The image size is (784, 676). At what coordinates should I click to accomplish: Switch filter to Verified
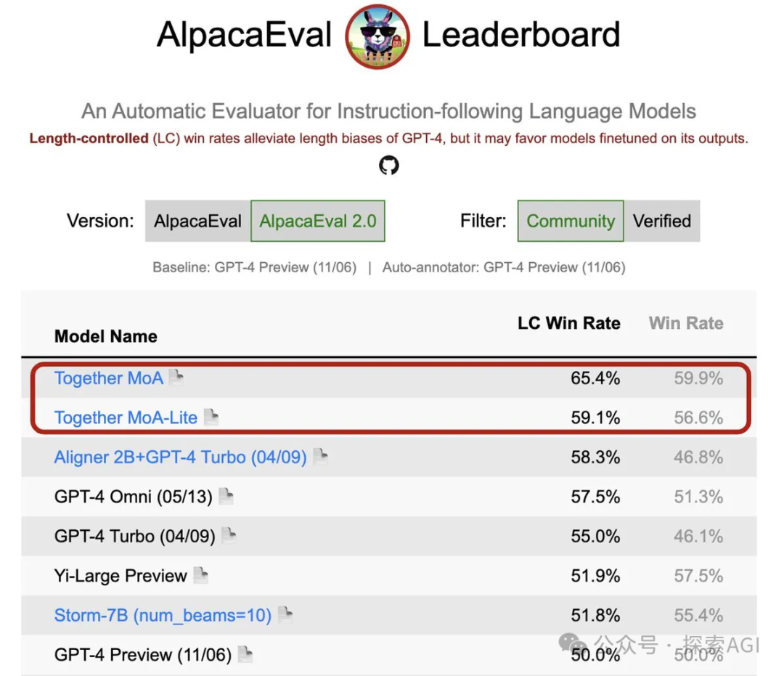[662, 221]
